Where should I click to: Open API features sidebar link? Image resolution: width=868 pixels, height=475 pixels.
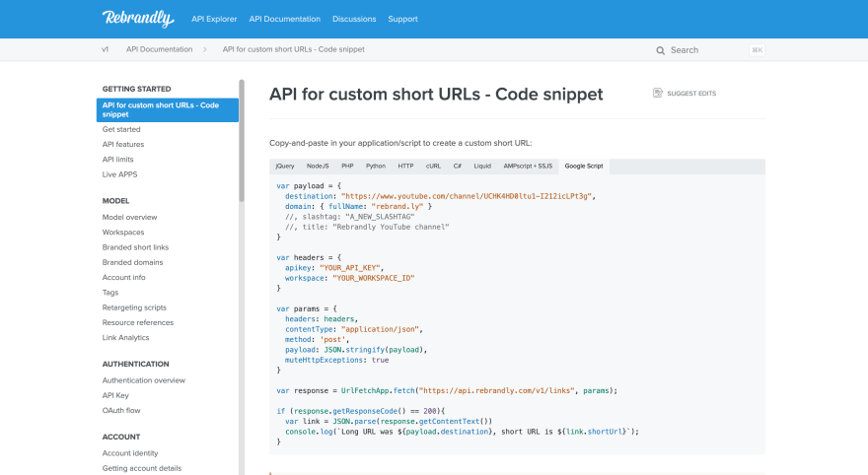tap(123, 144)
